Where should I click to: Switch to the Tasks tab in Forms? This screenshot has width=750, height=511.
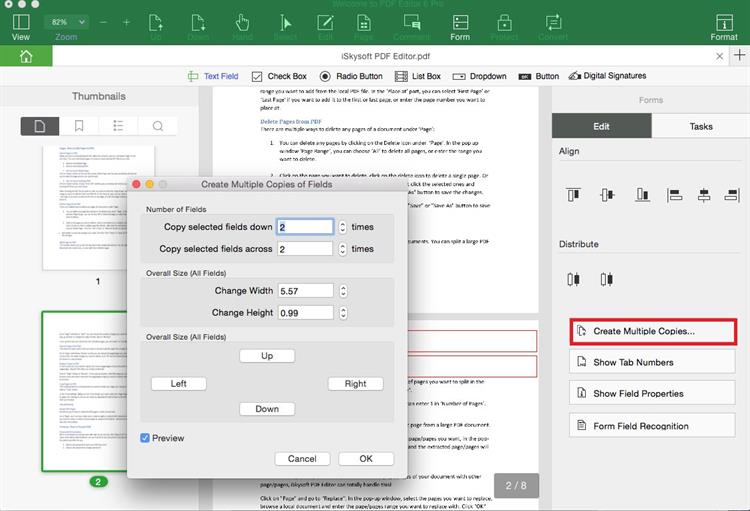point(701,126)
